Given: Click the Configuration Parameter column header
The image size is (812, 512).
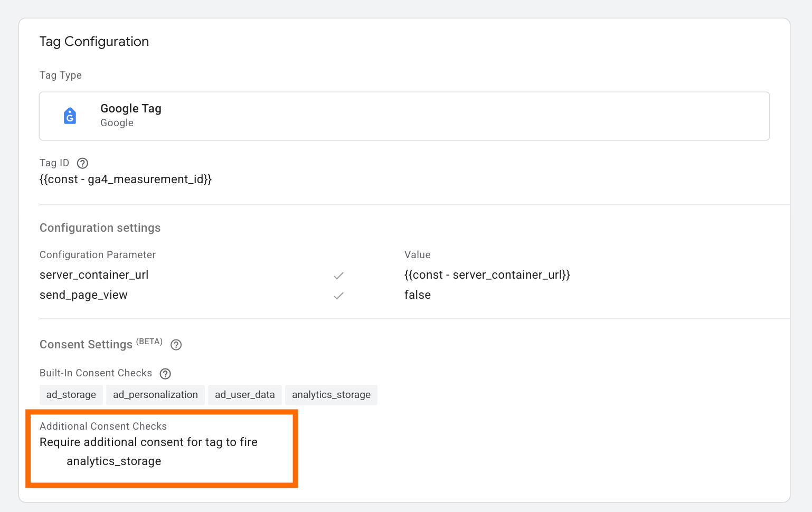Looking at the screenshot, I should tap(98, 255).
